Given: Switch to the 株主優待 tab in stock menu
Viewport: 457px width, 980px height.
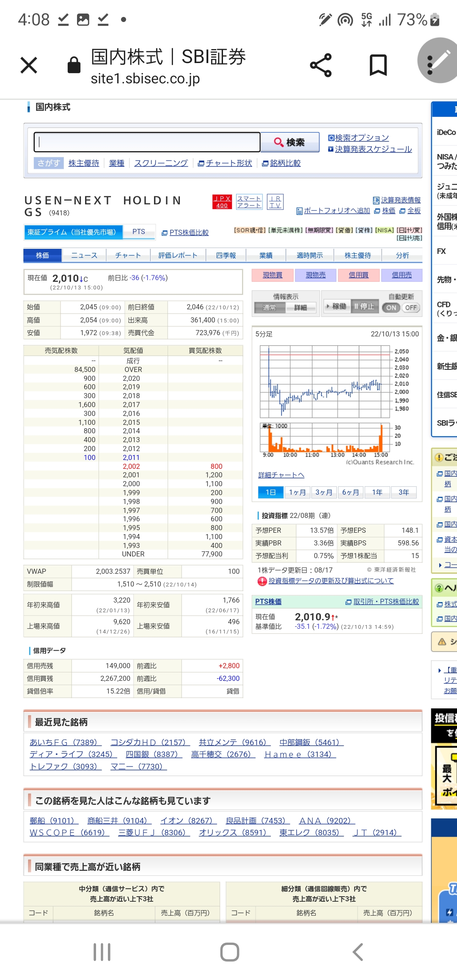Looking at the screenshot, I should [x=358, y=255].
